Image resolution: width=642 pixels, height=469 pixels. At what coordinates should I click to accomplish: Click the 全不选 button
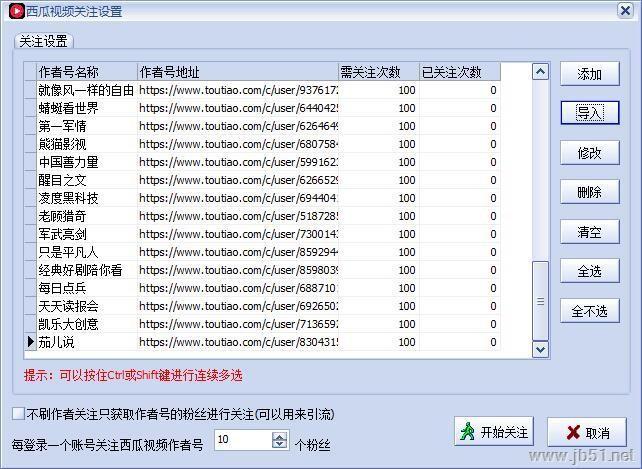pos(590,311)
